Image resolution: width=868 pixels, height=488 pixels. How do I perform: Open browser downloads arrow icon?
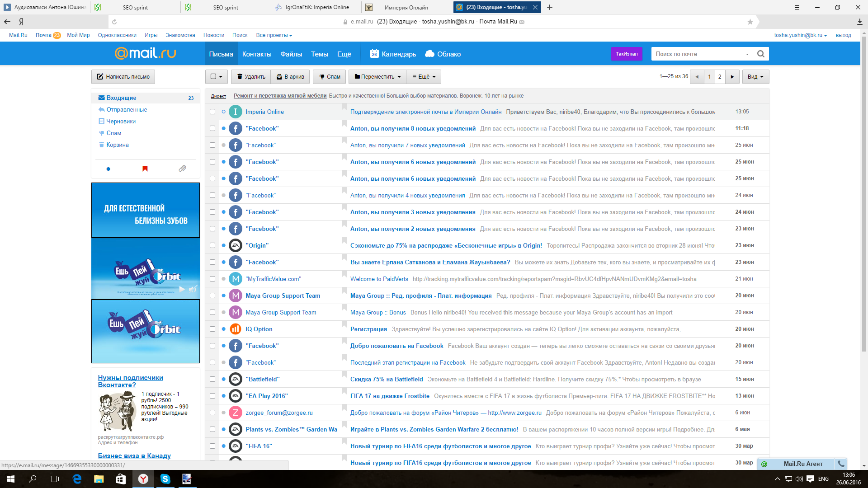(859, 22)
